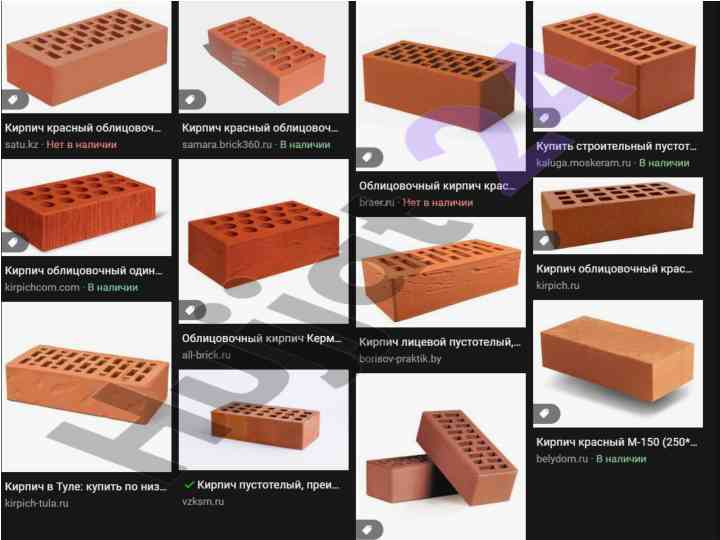Click price tag icon on two stacked bricks image

(368, 529)
